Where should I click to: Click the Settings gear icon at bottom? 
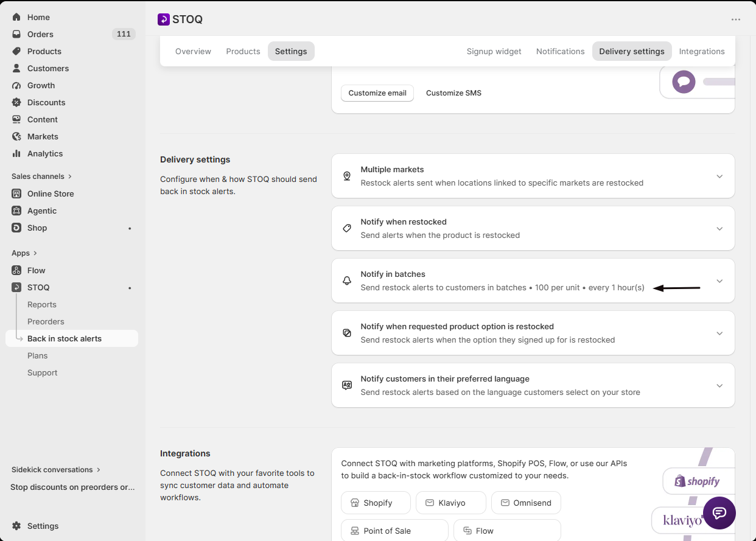[x=16, y=526]
